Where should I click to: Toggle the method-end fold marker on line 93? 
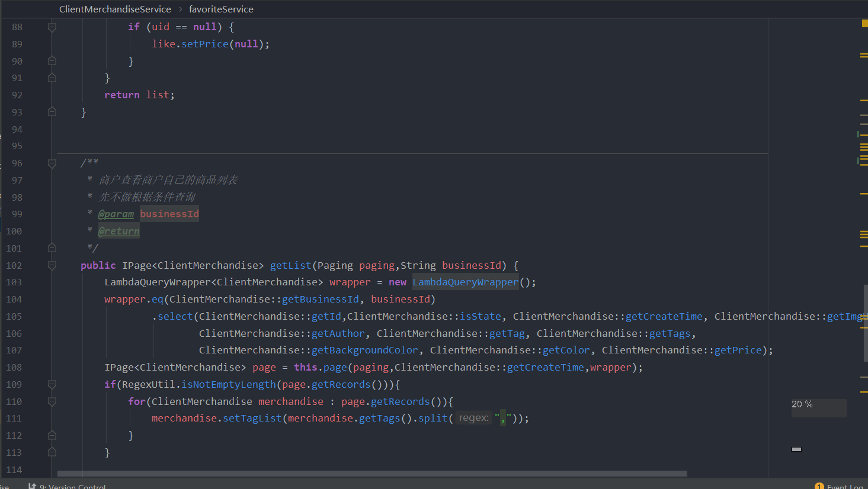[x=52, y=112]
